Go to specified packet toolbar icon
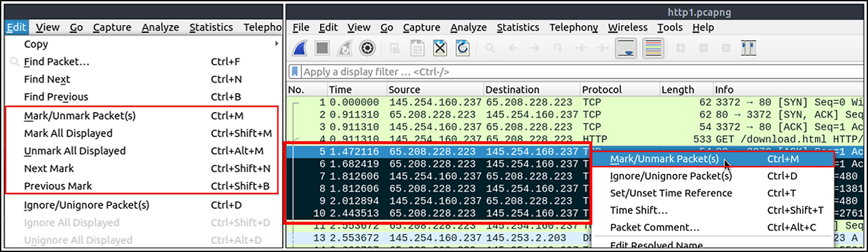 point(557,48)
